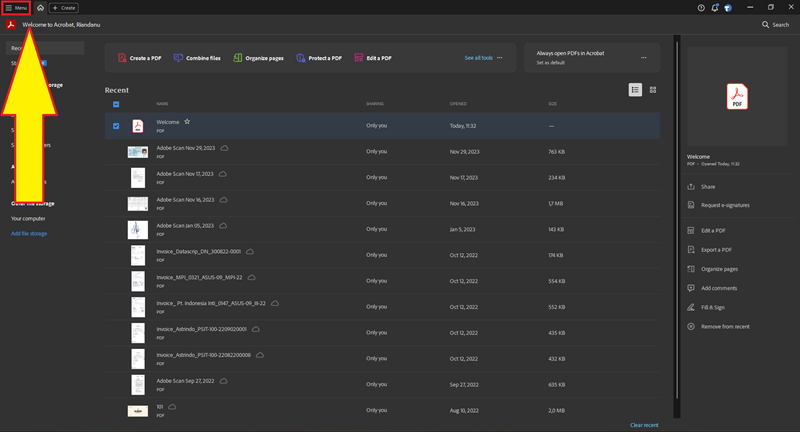
Task: Go to the Home icon tab
Action: [40, 8]
